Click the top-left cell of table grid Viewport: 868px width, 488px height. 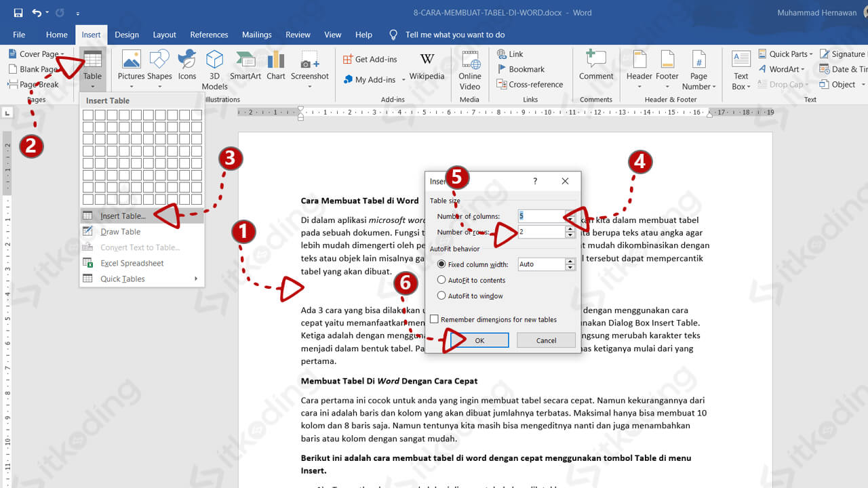coord(88,115)
